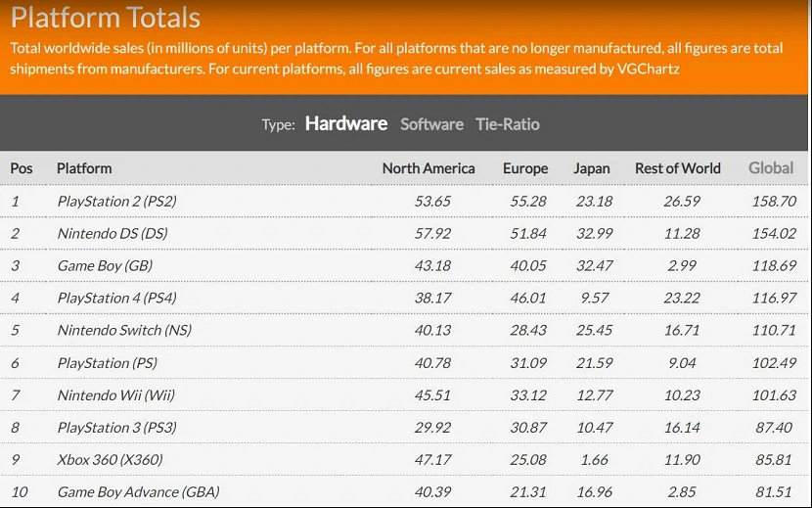
Task: Switch to the Software type tab
Action: (x=431, y=124)
